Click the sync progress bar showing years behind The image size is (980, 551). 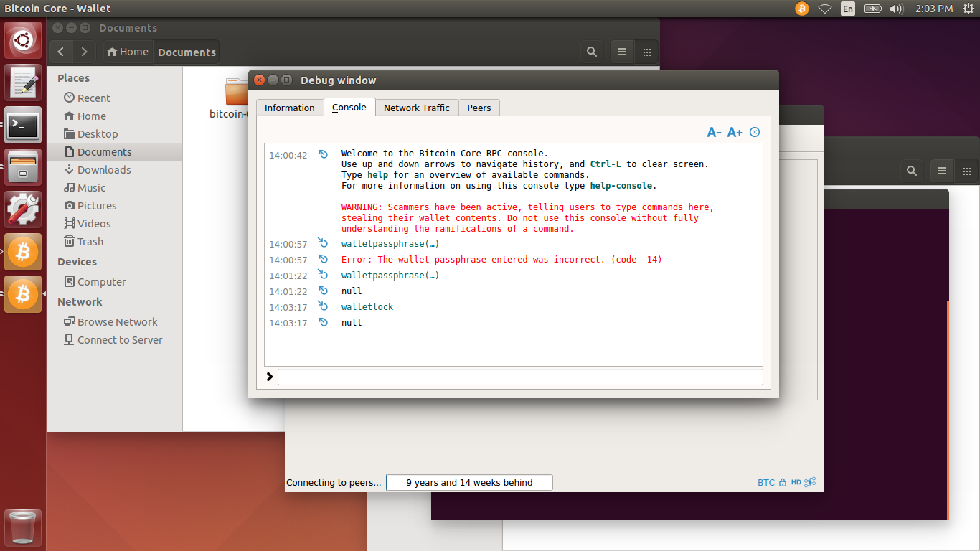469,483
